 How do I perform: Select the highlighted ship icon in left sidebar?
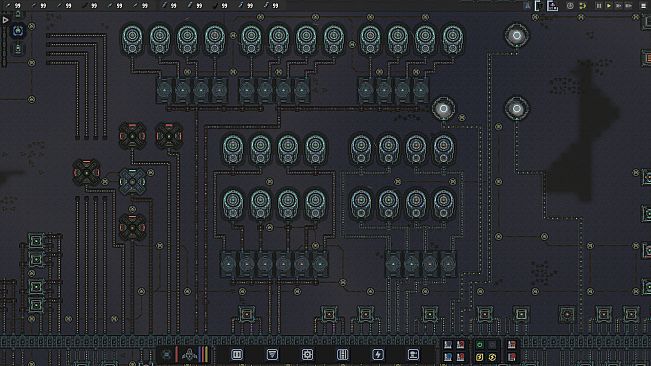18,31
